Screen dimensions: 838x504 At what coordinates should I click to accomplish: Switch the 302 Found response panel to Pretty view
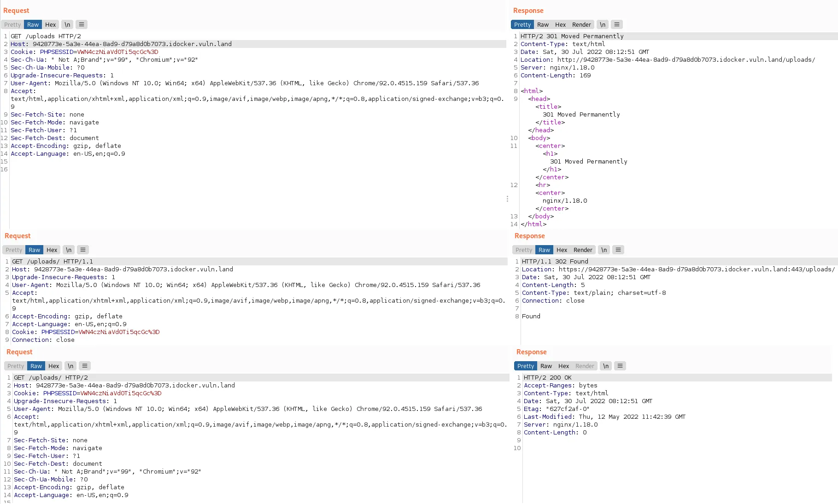[x=524, y=250]
